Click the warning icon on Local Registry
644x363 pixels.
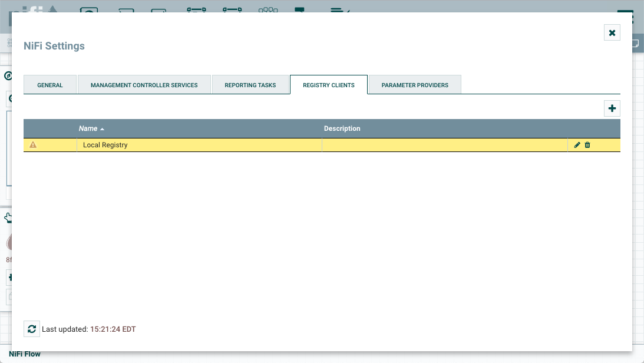(x=33, y=145)
